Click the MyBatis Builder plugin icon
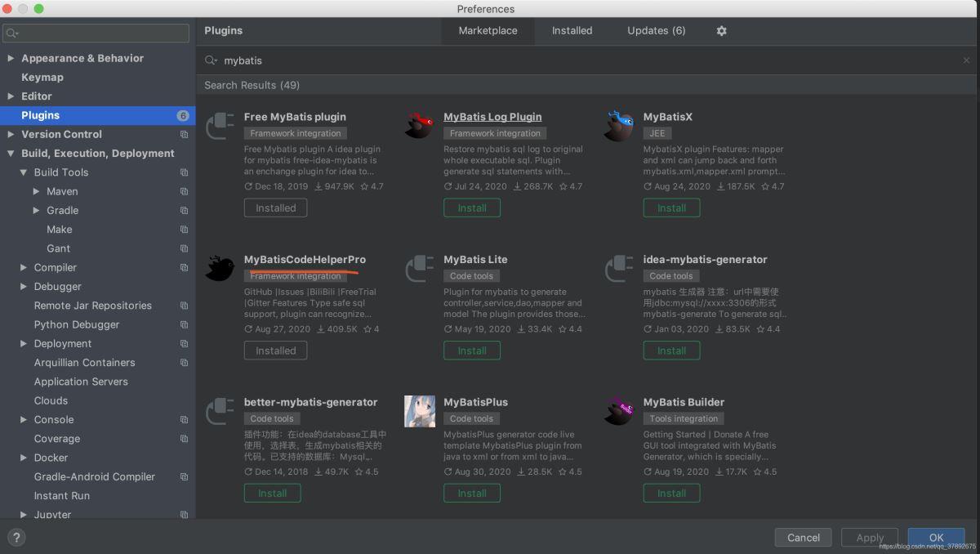Screen dimensions: 980x554 (619, 410)
